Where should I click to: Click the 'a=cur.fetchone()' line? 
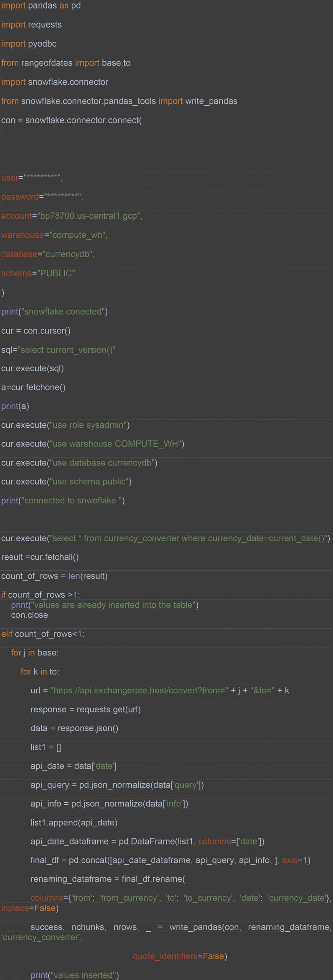pos(34,387)
